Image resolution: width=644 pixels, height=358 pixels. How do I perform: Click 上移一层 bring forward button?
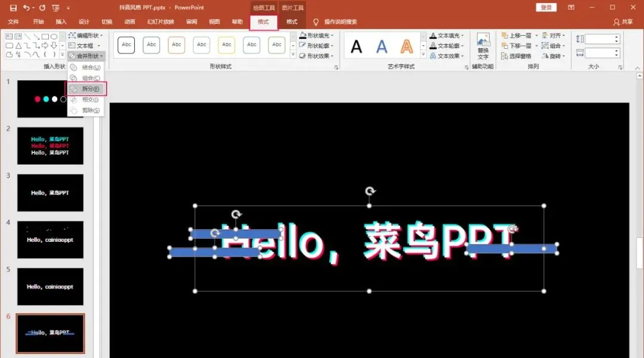(516, 35)
